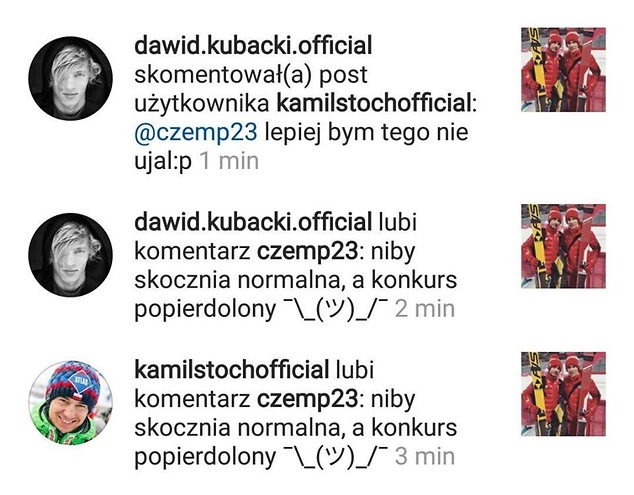Image resolution: width=634 pixels, height=495 pixels.
Task: Open post thumbnail beside the 1 min comment
Action: coord(563,70)
